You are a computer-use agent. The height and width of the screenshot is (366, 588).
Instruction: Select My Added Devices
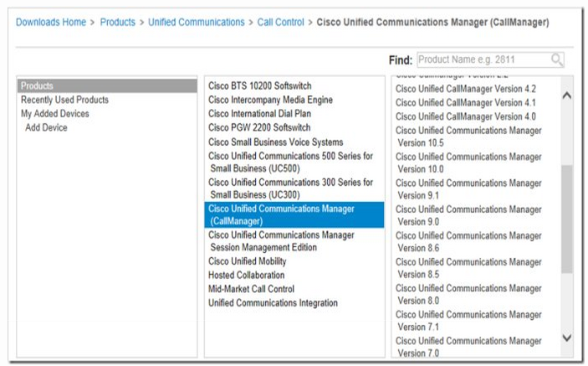54,114
